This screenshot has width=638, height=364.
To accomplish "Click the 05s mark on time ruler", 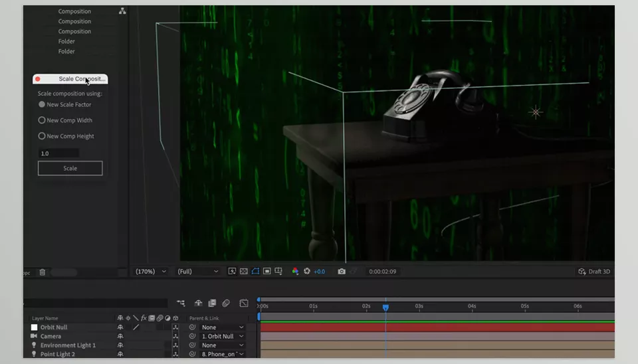I will 525,306.
